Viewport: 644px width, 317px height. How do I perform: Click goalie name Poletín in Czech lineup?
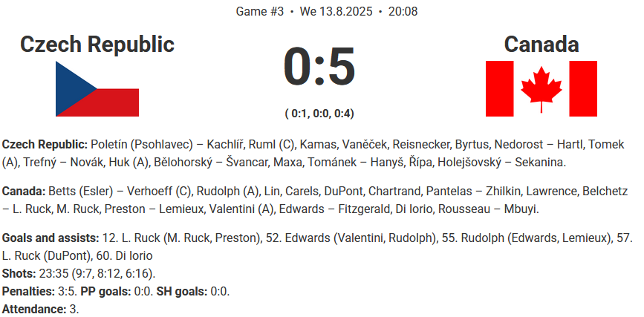(x=111, y=144)
